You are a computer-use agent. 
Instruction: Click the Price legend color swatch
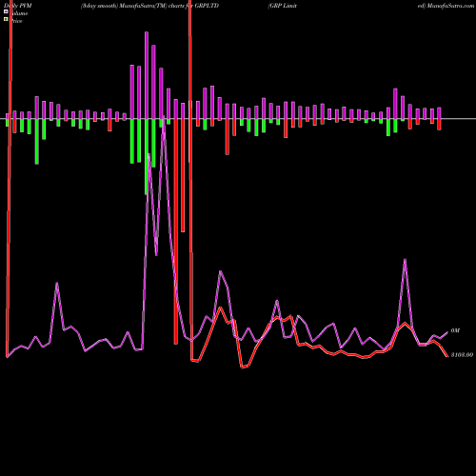(6, 19)
